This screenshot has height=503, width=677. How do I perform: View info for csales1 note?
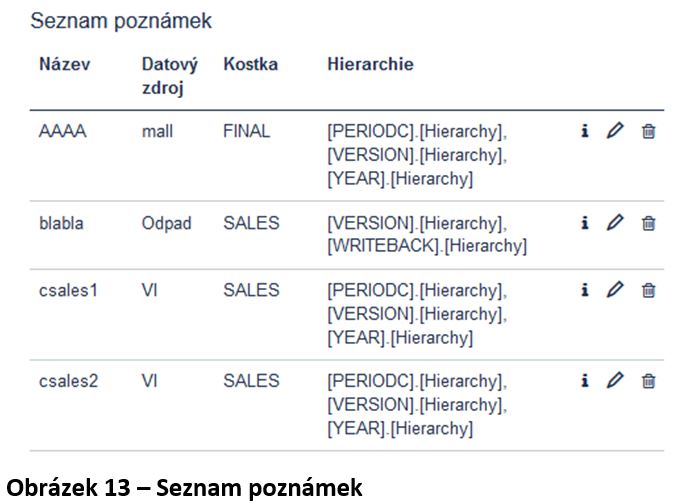pos(585,290)
